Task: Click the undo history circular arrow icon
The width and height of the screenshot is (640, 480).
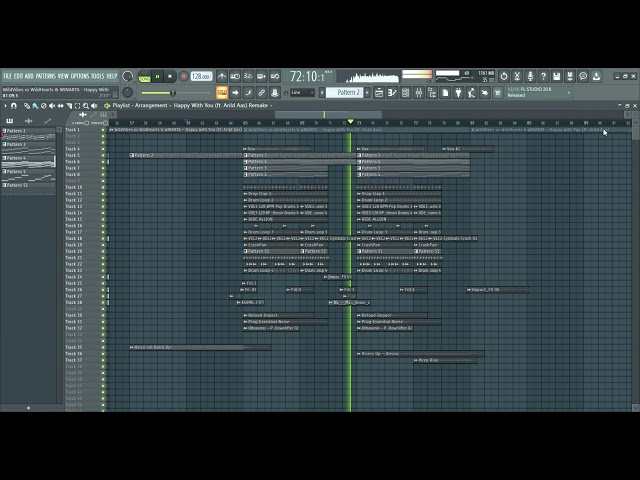Action: pos(504,76)
